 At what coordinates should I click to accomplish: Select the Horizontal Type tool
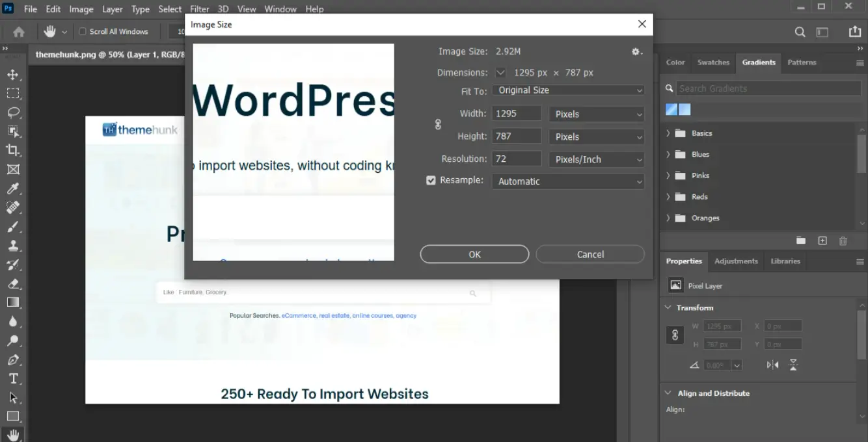tap(13, 378)
